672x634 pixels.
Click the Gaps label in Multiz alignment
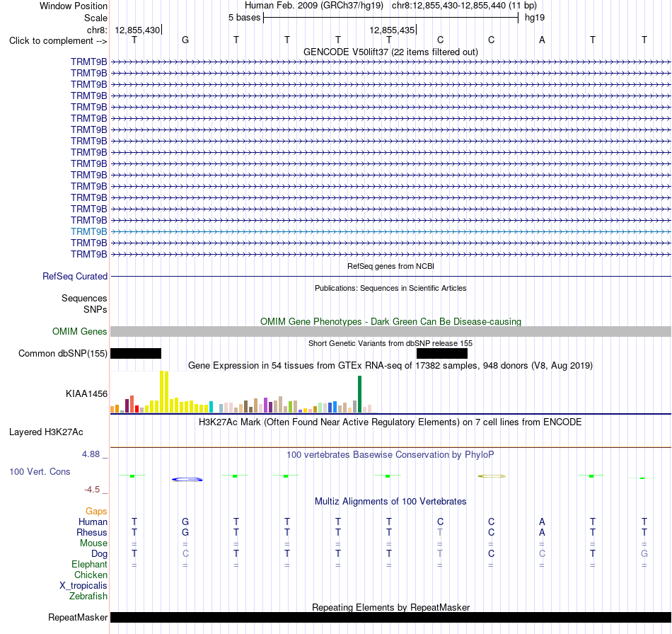pos(96,511)
